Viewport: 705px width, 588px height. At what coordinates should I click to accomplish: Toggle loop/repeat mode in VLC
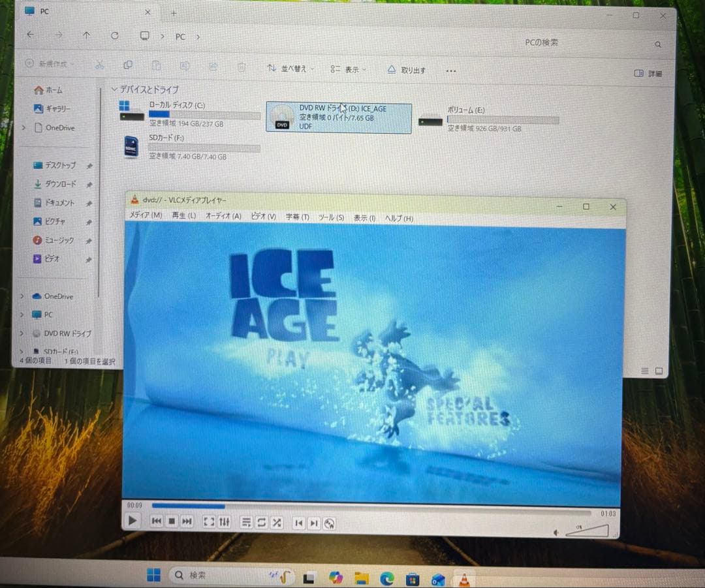point(261,523)
